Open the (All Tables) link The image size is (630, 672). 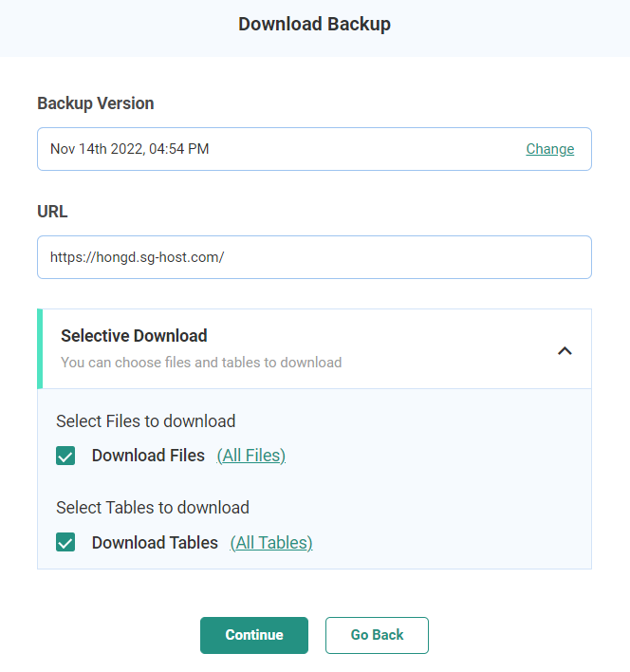pyautogui.click(x=271, y=543)
